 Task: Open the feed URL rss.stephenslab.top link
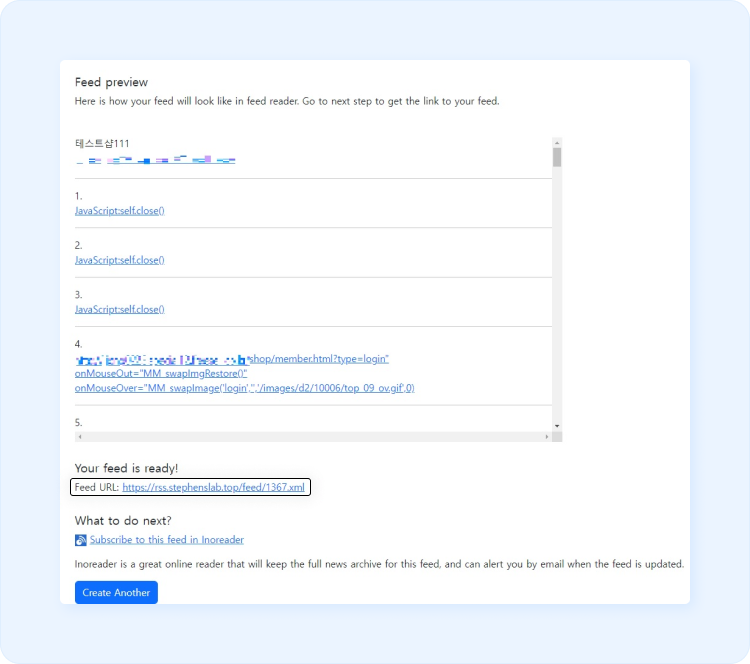213,487
